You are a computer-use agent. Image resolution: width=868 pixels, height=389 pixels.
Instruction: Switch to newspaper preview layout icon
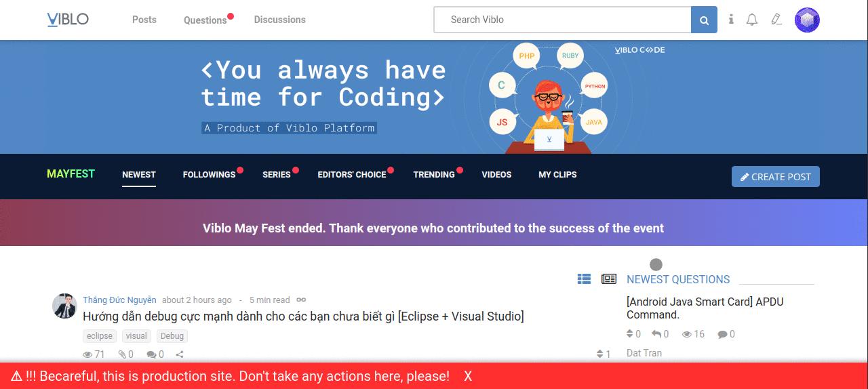click(x=609, y=279)
